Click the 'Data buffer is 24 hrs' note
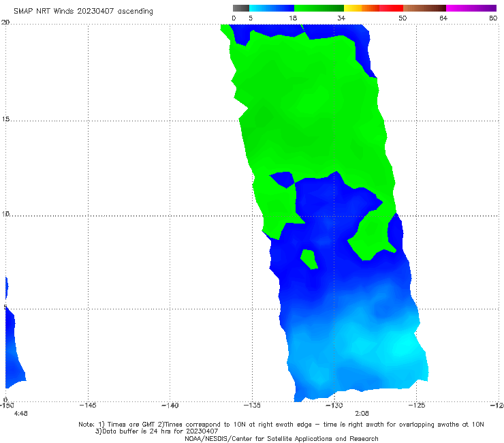 coord(157,431)
